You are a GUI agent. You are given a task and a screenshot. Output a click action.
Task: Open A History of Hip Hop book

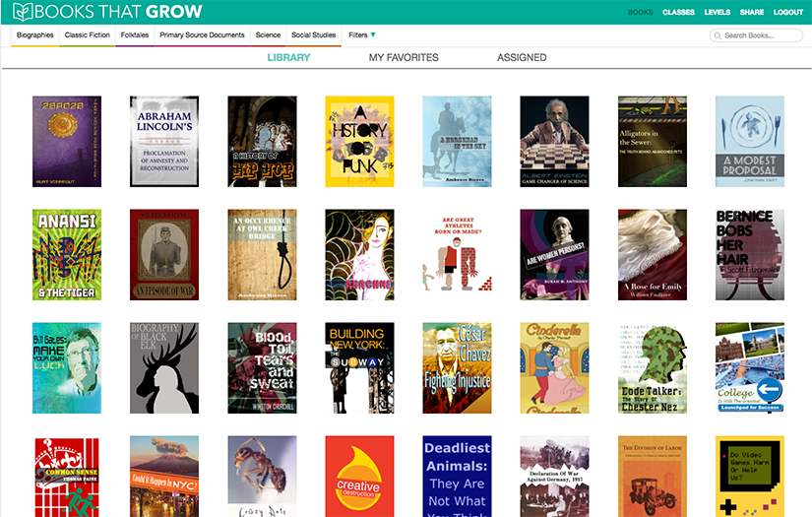[262, 142]
